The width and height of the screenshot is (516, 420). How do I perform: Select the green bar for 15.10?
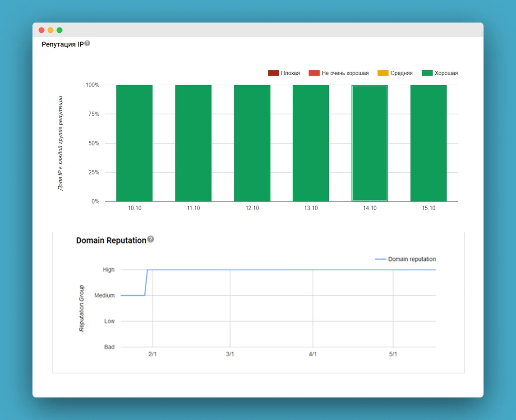[428, 143]
